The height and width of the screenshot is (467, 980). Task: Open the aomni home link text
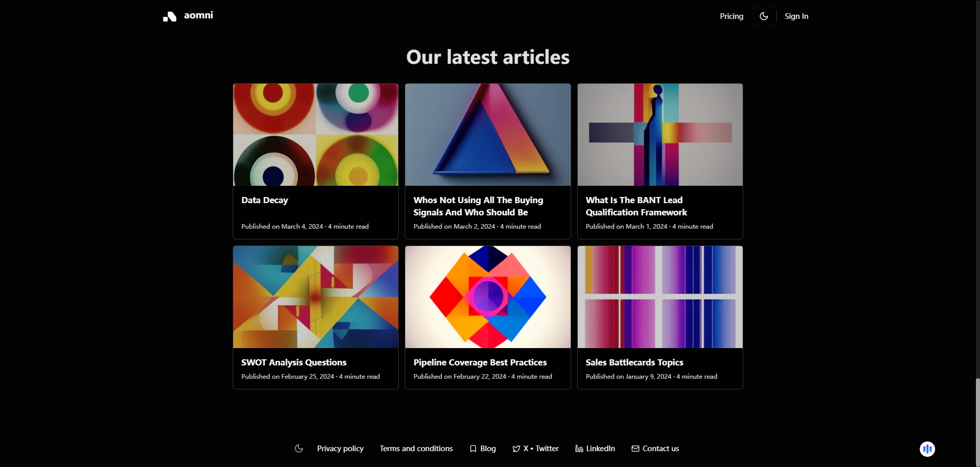[x=199, y=15]
